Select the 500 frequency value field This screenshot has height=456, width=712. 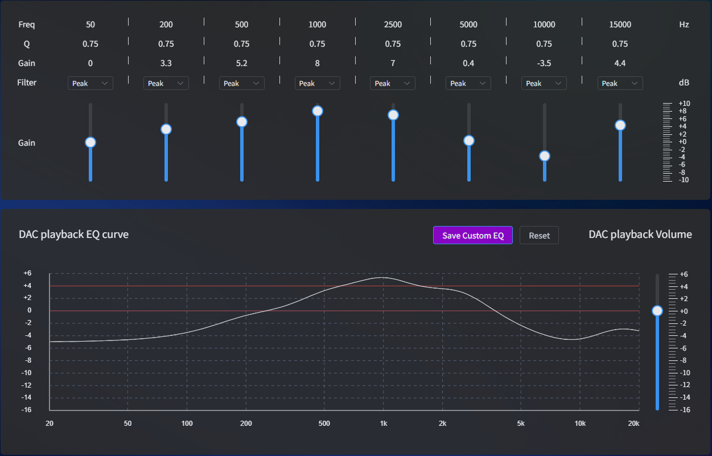tap(242, 25)
